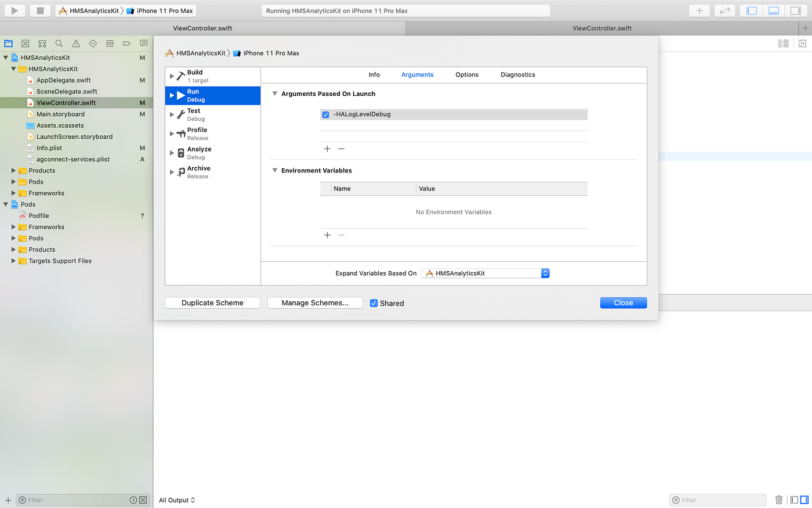Expand Targets Support Files folder
This screenshot has width=812, height=508.
tap(13, 261)
